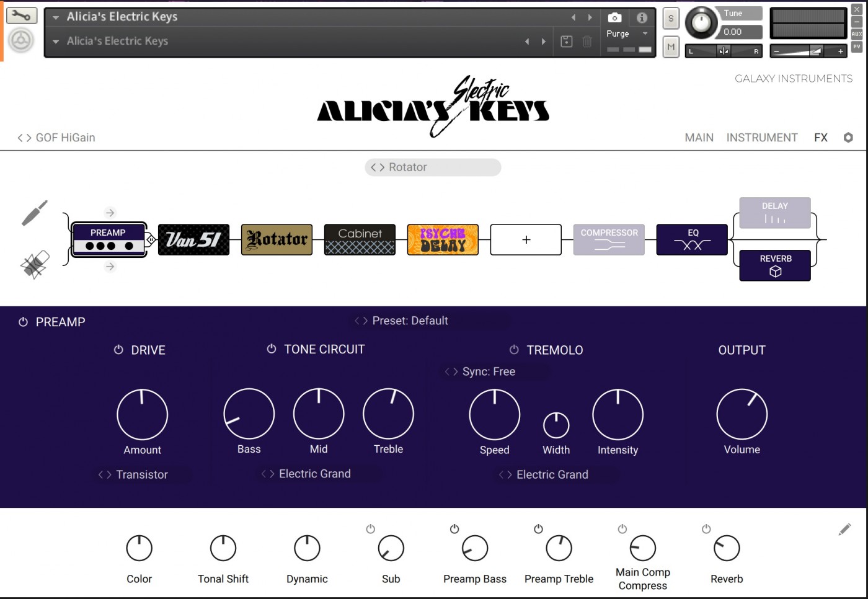Select the Psyche Delay effect module
This screenshot has width=868, height=599.
(x=443, y=239)
